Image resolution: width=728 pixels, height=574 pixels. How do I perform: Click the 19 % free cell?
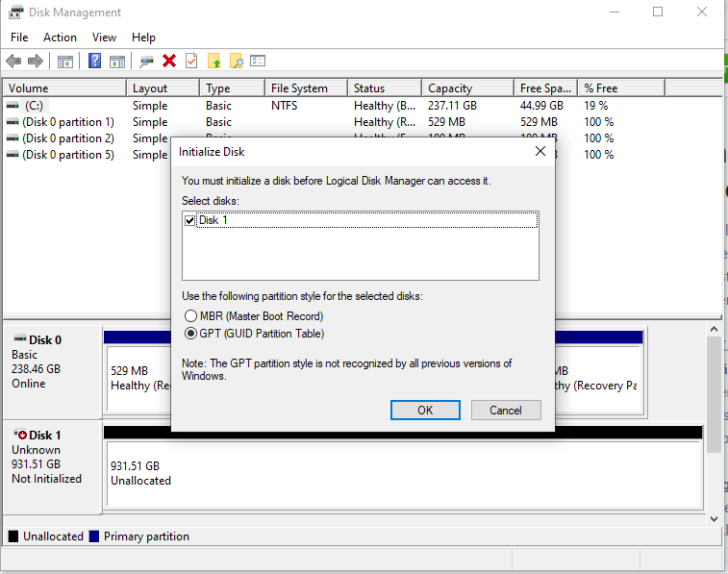[596, 106]
